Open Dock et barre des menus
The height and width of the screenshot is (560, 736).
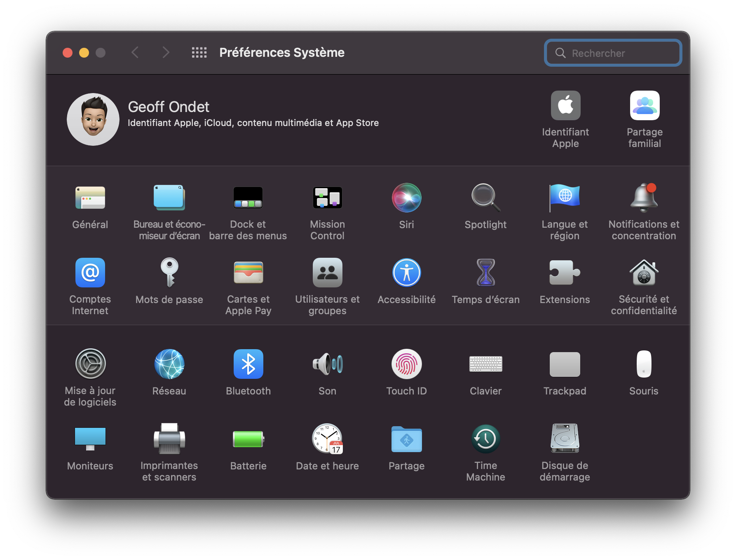click(x=248, y=198)
